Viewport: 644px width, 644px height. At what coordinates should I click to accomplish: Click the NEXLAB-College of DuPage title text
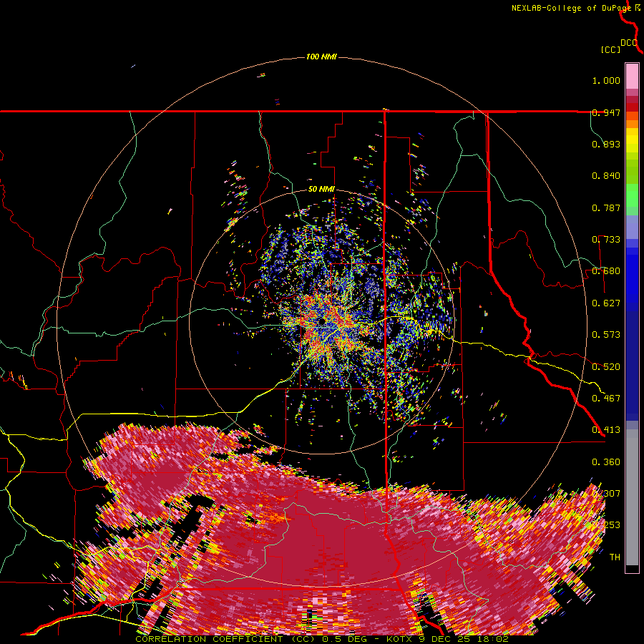(572, 8)
